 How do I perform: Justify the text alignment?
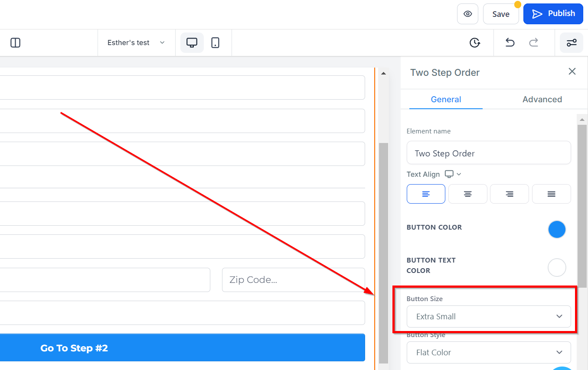tap(552, 194)
